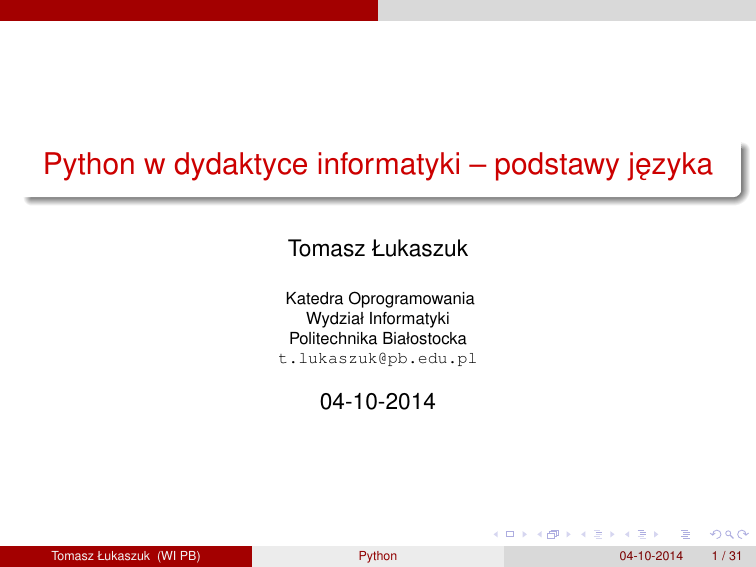Go to previous frame using left arrow
This screenshot has height=567, width=756.
(x=540, y=537)
